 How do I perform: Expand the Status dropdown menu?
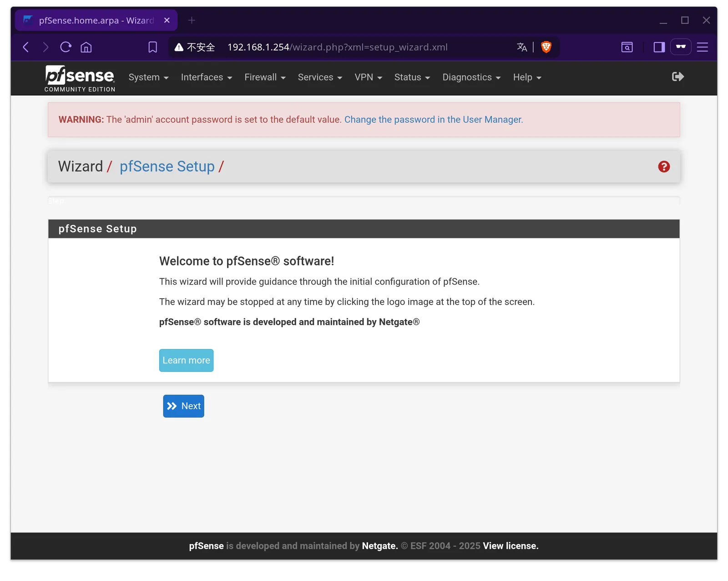pos(412,78)
